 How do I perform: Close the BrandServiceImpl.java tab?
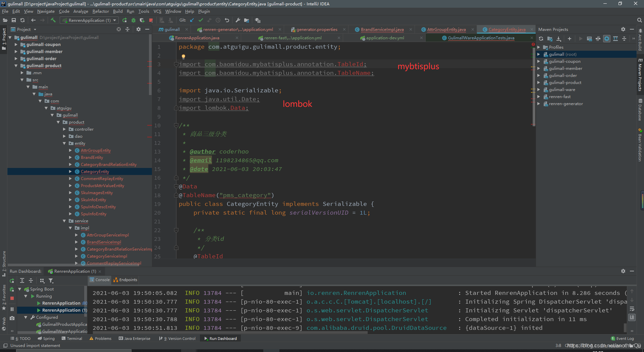pyautogui.click(x=411, y=30)
